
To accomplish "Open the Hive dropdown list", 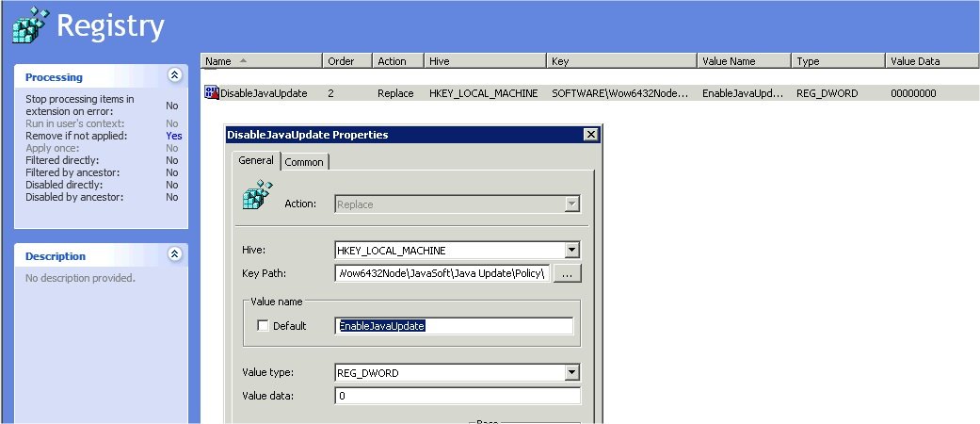I will [x=571, y=251].
